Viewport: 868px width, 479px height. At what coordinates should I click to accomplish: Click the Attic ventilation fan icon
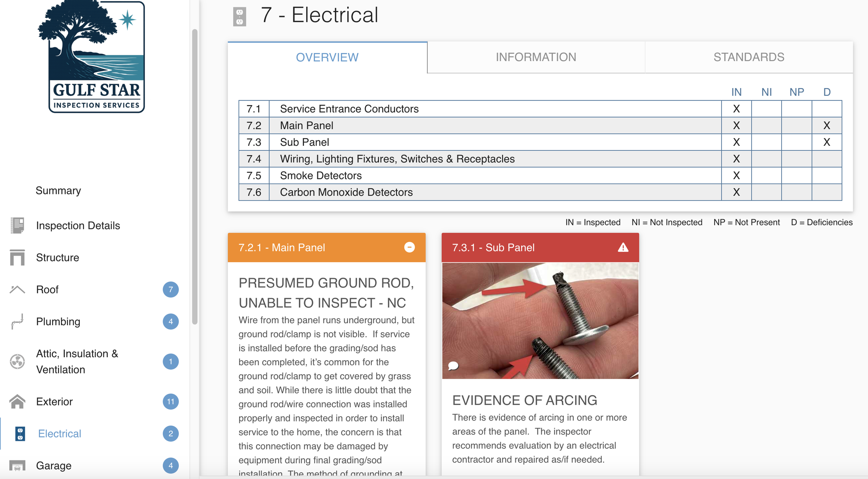tap(17, 361)
